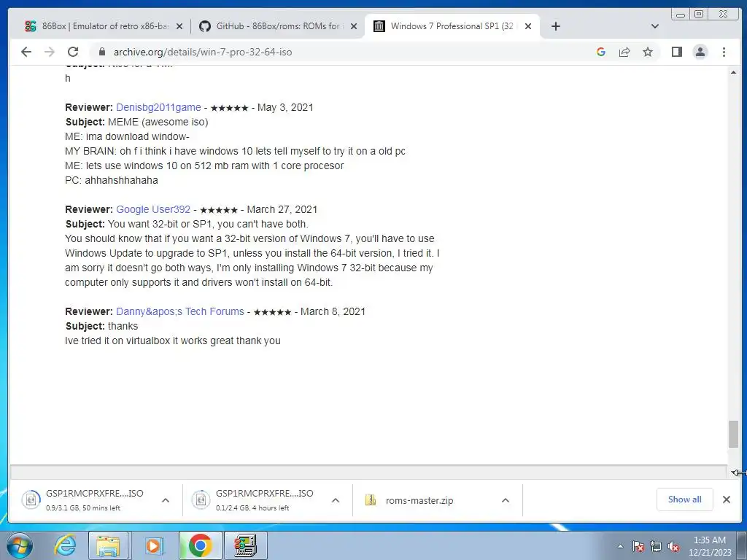View site information via the padlock icon
Viewport: 747px width, 560px height.
click(x=101, y=52)
